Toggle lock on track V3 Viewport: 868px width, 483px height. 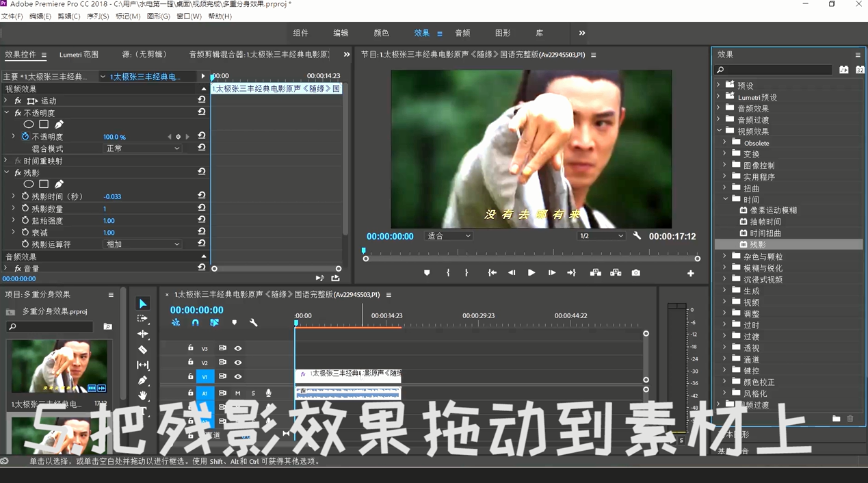191,348
